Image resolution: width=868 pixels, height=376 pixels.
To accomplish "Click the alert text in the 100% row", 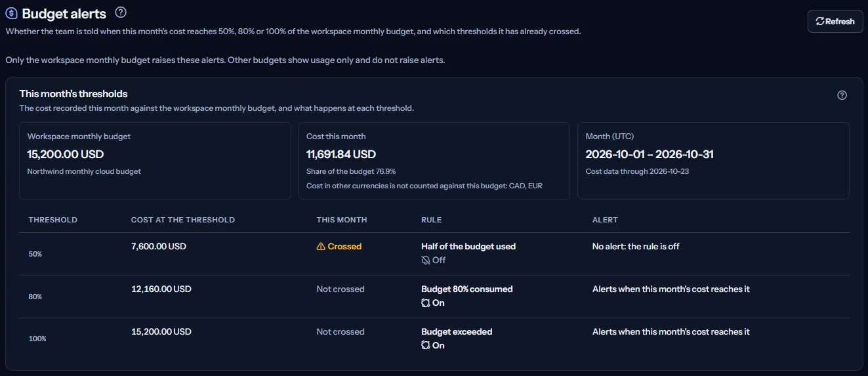I will click(x=671, y=332).
